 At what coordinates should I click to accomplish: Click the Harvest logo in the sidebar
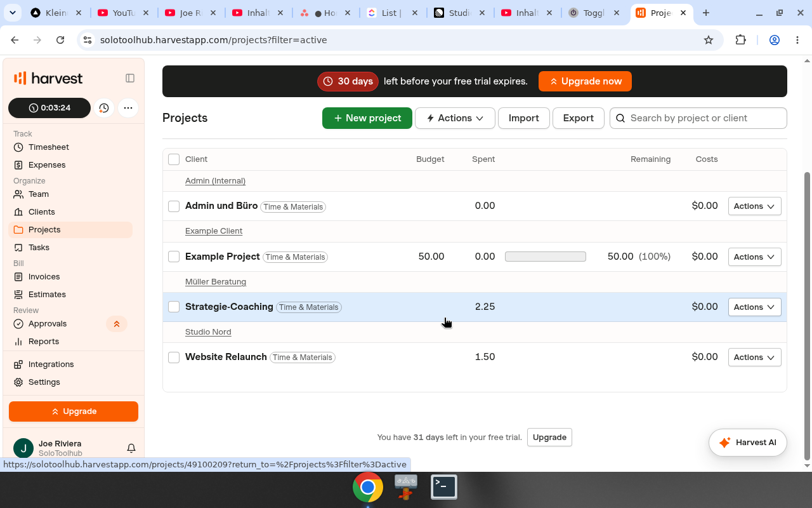48,78
